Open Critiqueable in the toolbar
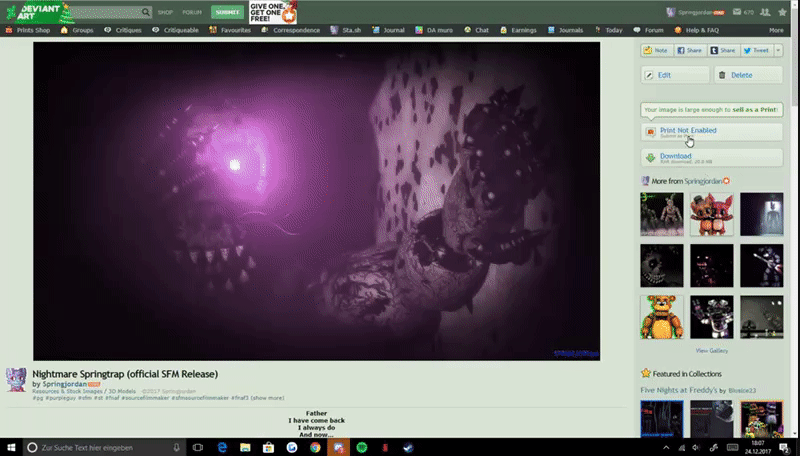800x456 pixels. click(176, 30)
